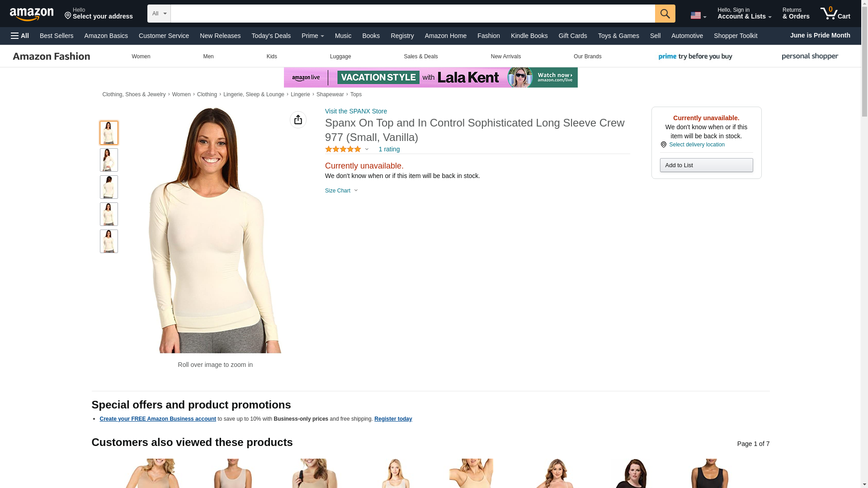Viewport: 868px width, 488px height.
Task: Click the Add to List button
Action: pos(706,165)
